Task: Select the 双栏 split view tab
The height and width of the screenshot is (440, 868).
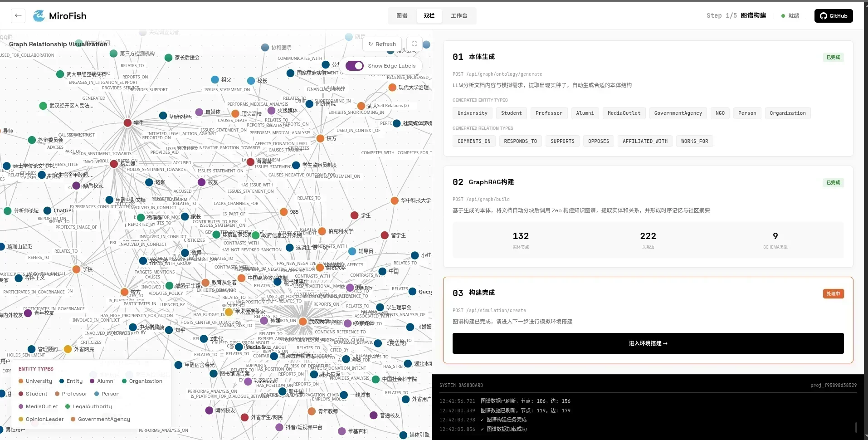Action: coord(429,16)
